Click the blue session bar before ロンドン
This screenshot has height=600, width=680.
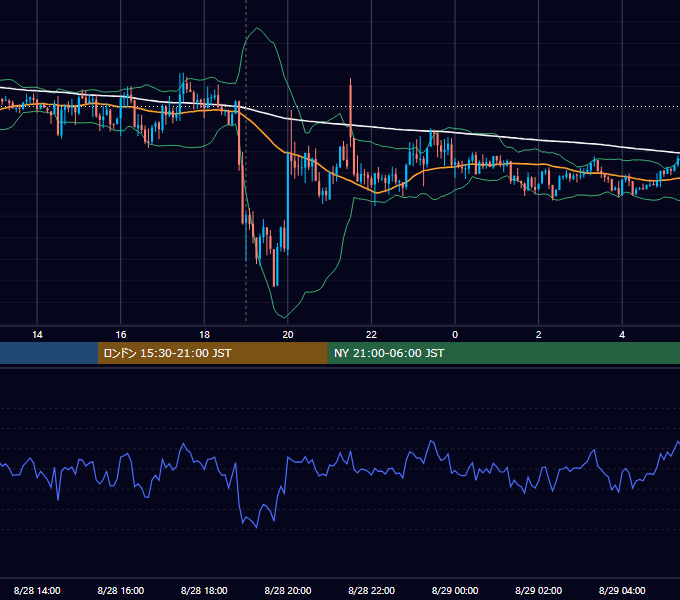[49, 353]
